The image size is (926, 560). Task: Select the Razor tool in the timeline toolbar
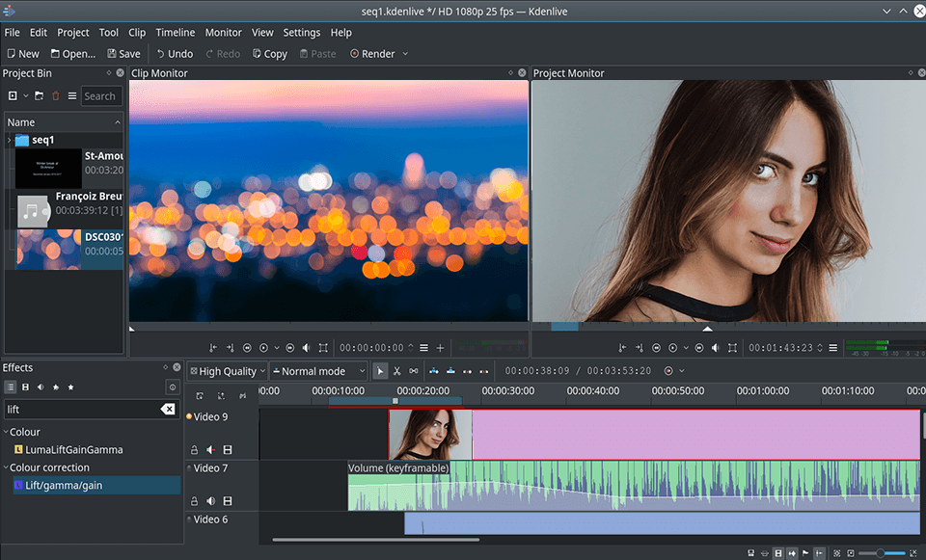[396, 370]
